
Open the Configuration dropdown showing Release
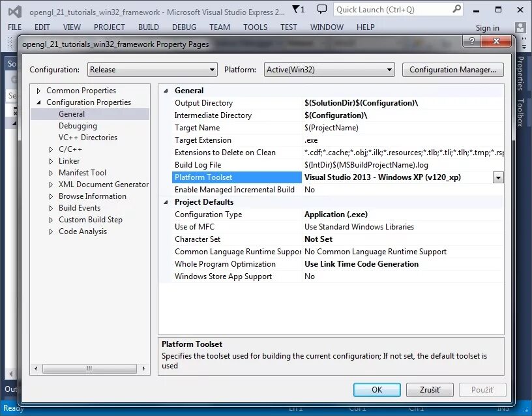click(x=153, y=70)
